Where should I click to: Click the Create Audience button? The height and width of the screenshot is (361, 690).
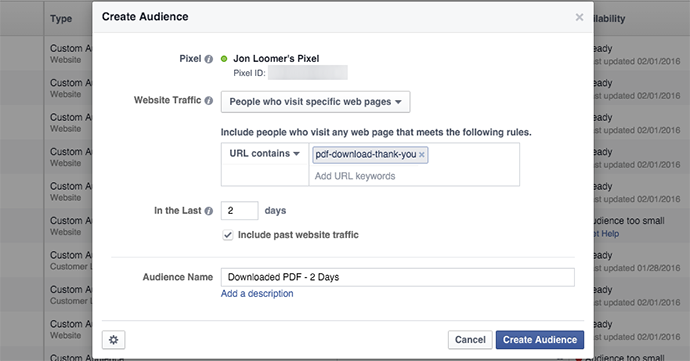pos(540,340)
